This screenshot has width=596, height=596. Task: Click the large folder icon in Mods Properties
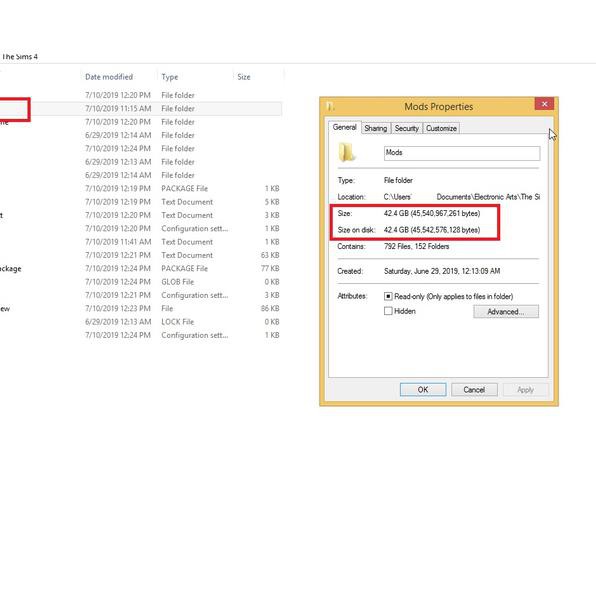(346, 152)
